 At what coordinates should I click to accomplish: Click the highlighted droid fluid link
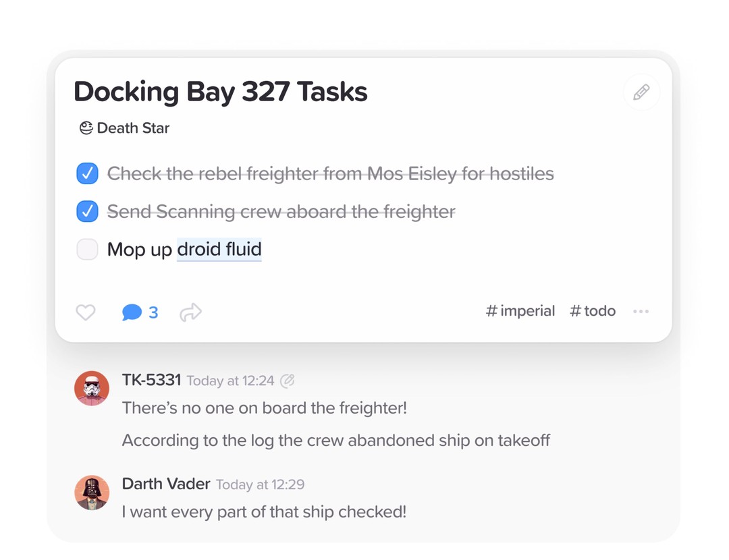(219, 249)
